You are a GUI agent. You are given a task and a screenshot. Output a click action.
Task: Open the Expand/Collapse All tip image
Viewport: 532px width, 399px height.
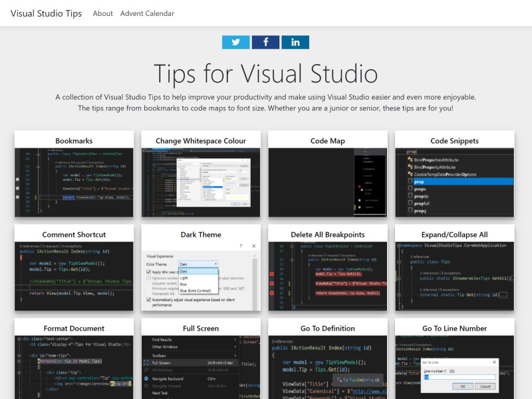click(x=455, y=276)
